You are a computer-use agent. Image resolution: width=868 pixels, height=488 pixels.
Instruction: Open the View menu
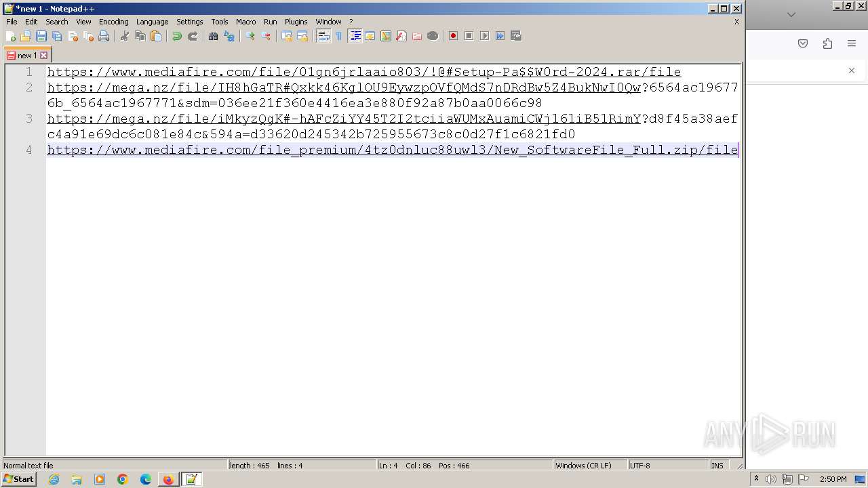pos(83,22)
